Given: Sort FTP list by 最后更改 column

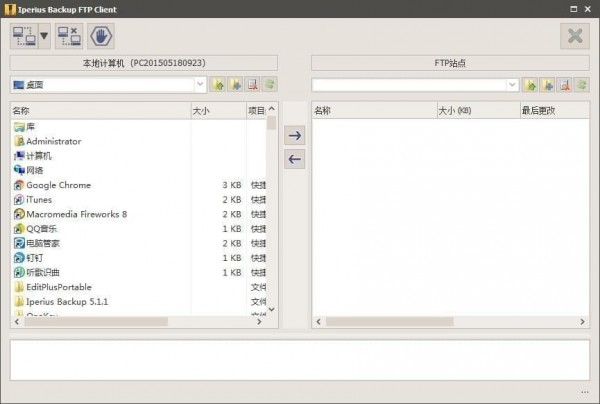Looking at the screenshot, I should [x=552, y=110].
